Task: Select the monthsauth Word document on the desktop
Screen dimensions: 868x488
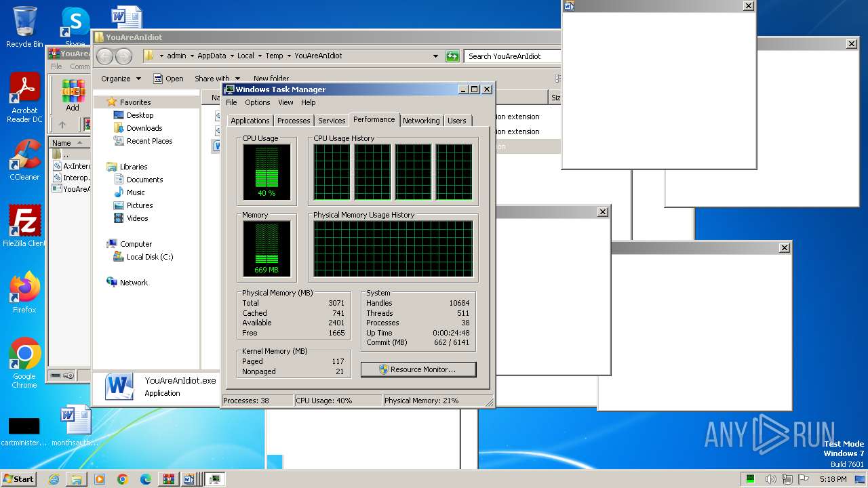Action: coord(76,426)
